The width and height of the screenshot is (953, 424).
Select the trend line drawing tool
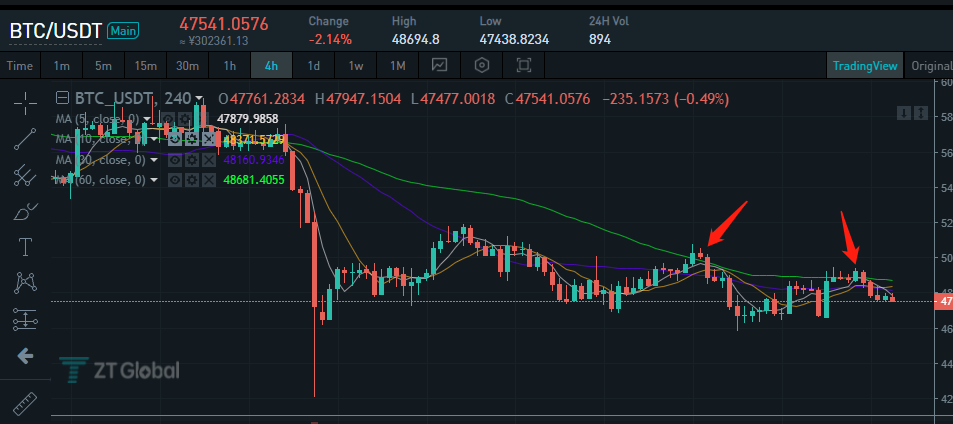point(25,140)
